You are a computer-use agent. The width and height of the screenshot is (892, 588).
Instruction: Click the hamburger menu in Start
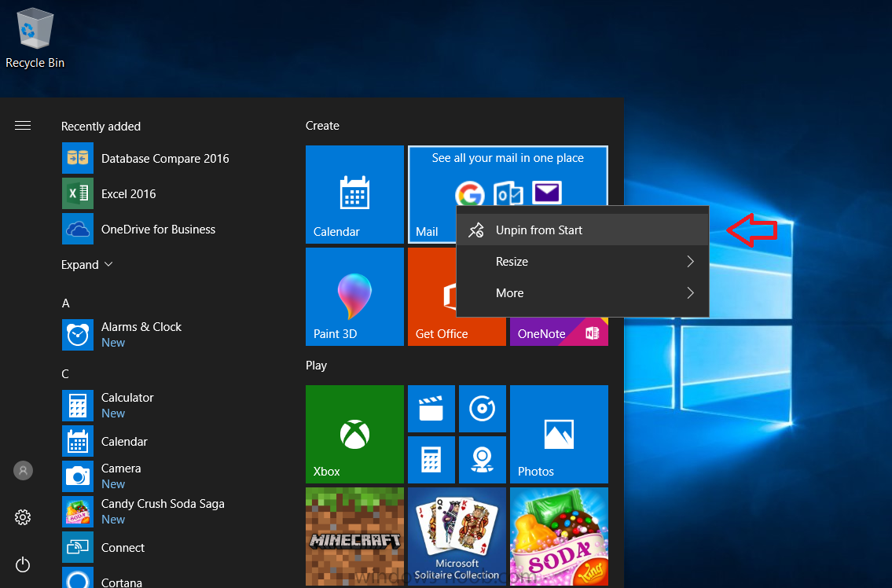pos(23,126)
